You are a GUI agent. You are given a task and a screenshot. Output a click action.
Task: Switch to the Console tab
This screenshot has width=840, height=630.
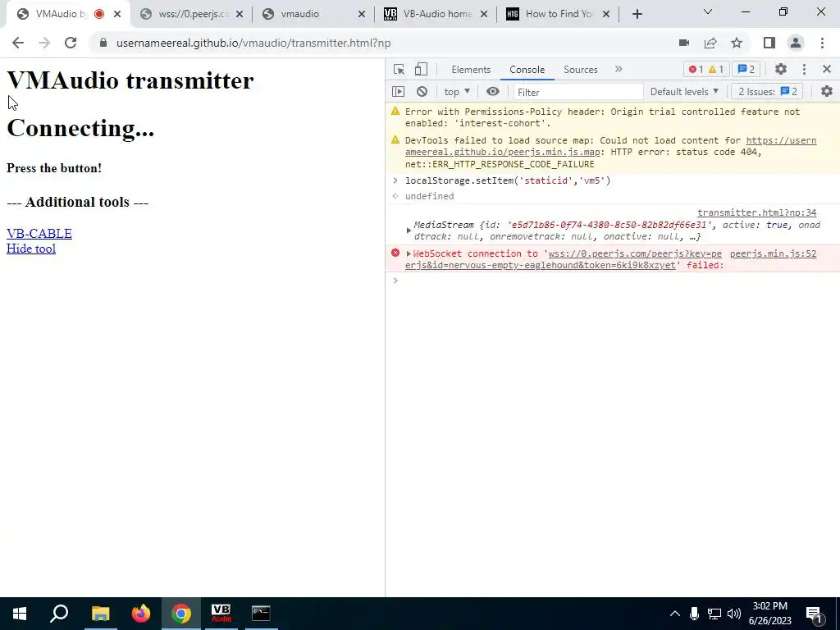pyautogui.click(x=527, y=70)
